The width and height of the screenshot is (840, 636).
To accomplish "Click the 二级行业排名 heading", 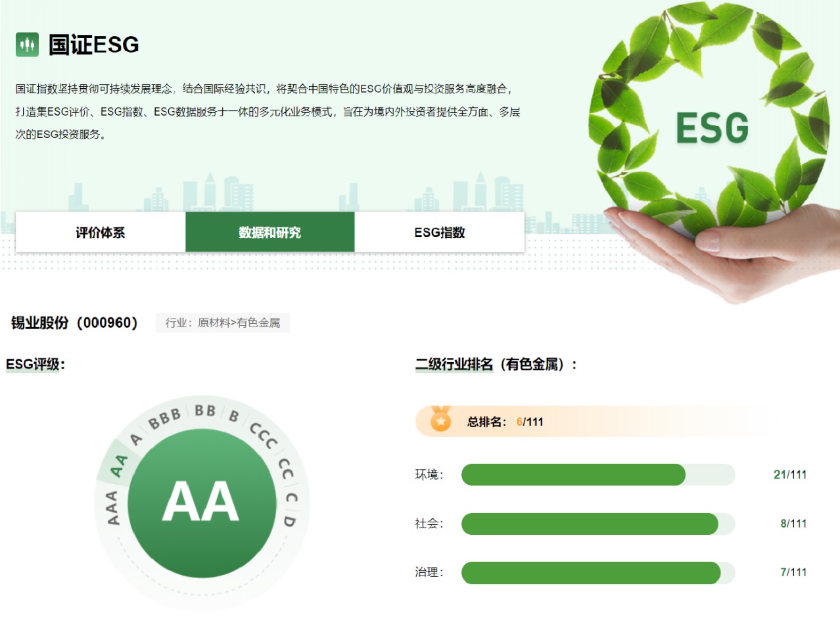I will point(496,364).
